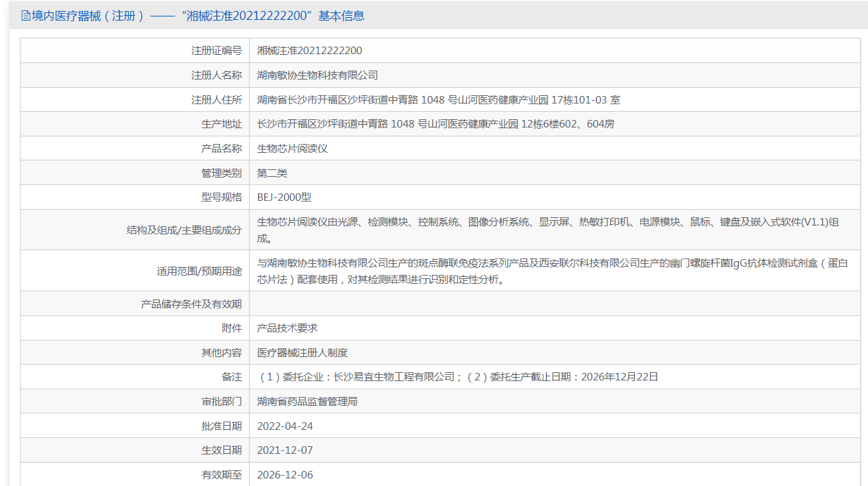Select registration number 湘械注准20212222200 in the table

[309, 51]
